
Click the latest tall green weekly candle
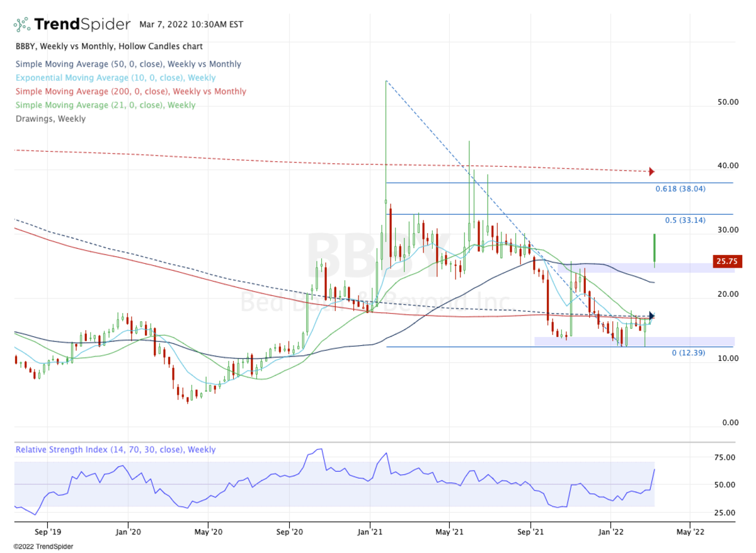(655, 248)
